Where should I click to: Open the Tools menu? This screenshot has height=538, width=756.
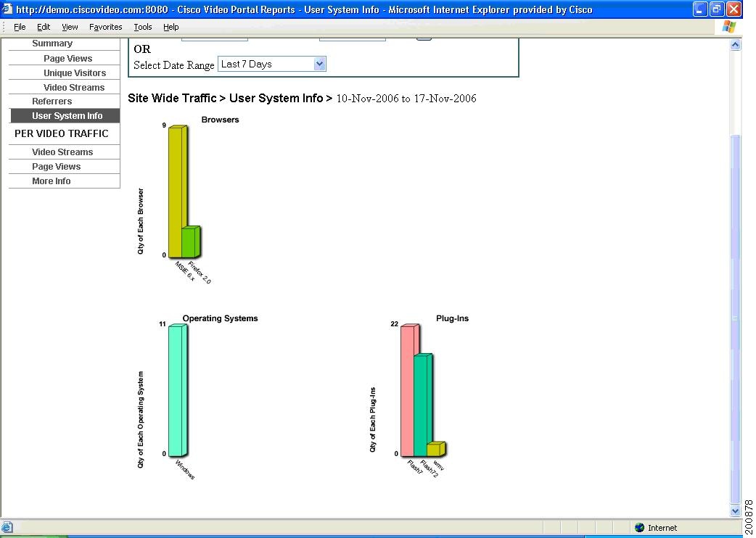point(142,27)
